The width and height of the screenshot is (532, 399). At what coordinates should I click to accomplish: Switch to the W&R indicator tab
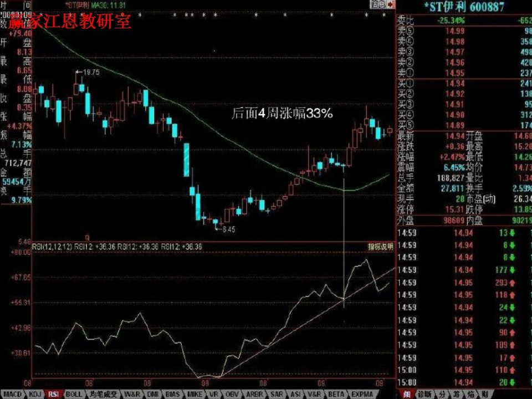pos(132,394)
